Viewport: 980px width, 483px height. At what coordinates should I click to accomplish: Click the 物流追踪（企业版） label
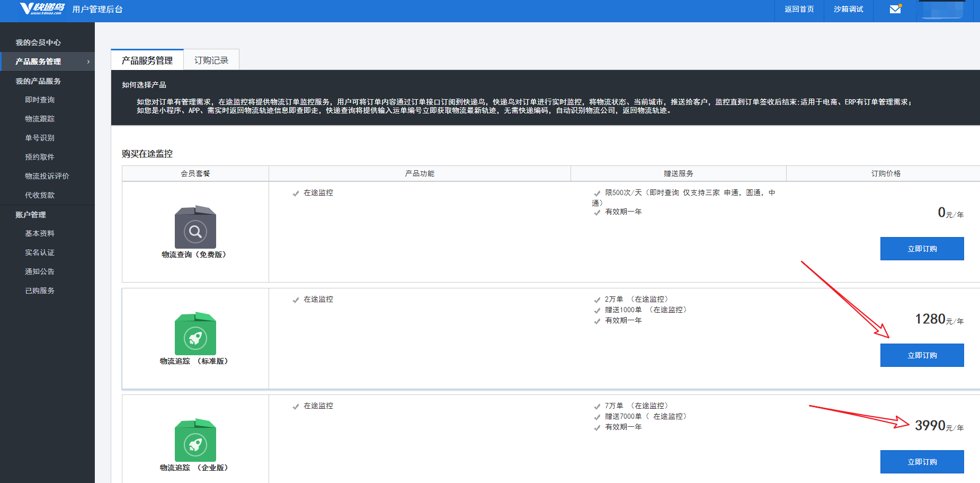(195, 468)
